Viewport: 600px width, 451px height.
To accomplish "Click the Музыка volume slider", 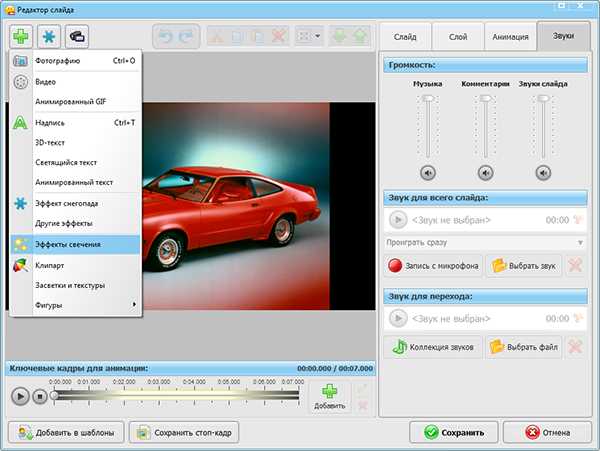I will coord(428,100).
